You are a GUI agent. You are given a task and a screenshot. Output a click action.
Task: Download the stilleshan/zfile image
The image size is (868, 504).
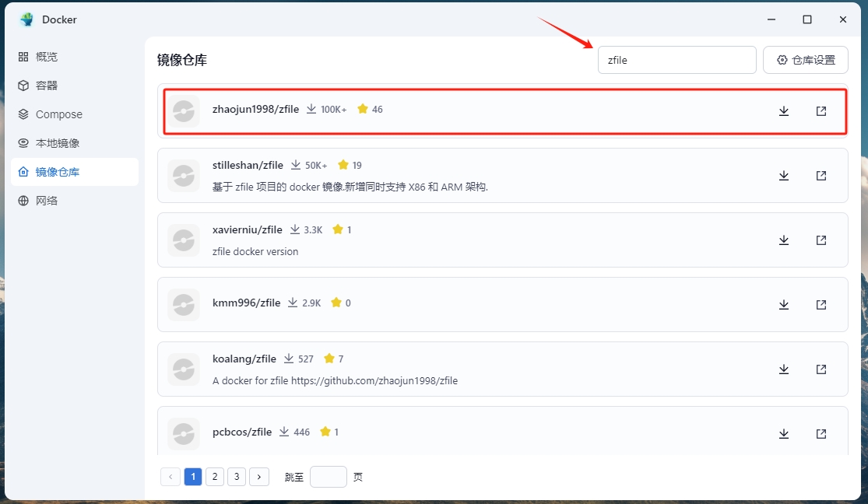(784, 175)
